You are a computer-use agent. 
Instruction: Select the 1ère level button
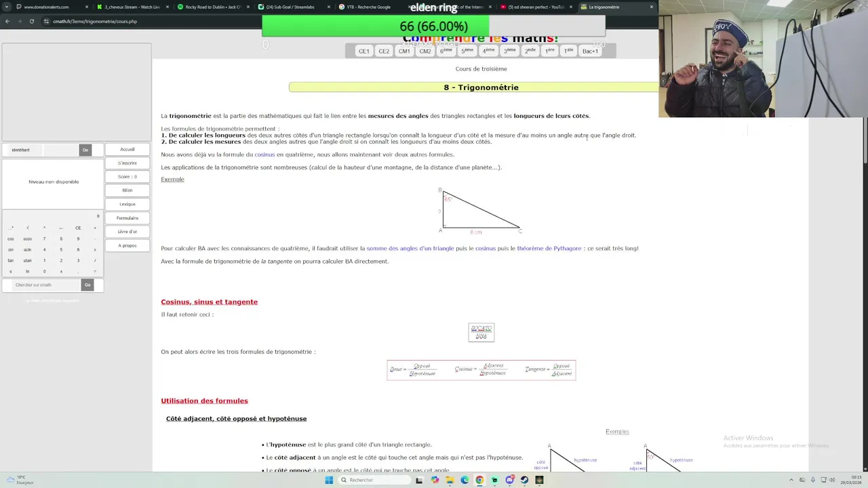(549, 51)
